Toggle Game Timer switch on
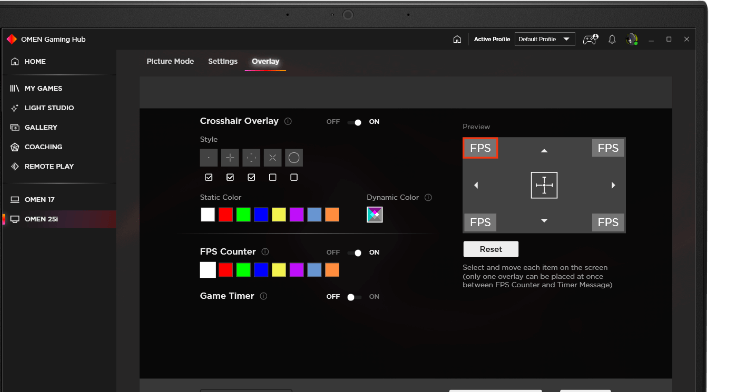734x392 pixels. pos(354,297)
